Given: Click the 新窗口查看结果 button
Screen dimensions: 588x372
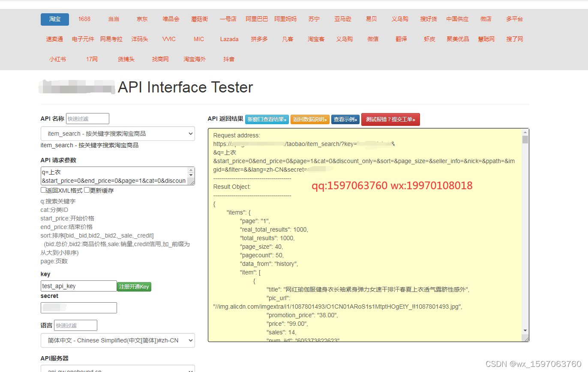Looking at the screenshot, I should (267, 119).
